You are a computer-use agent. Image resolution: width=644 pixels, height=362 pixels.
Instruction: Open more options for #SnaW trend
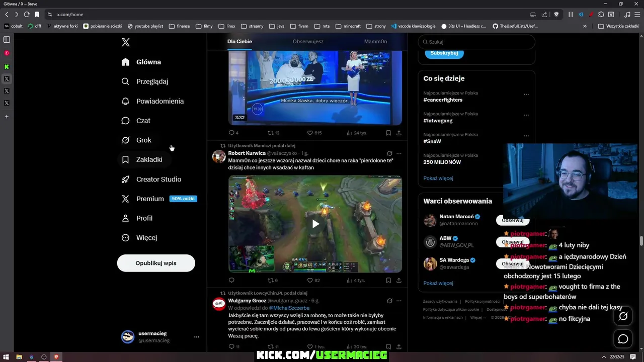pyautogui.click(x=526, y=136)
